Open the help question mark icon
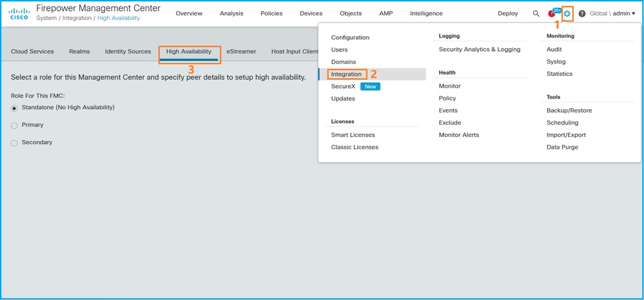Screen dimensions: 644x300 582,14
